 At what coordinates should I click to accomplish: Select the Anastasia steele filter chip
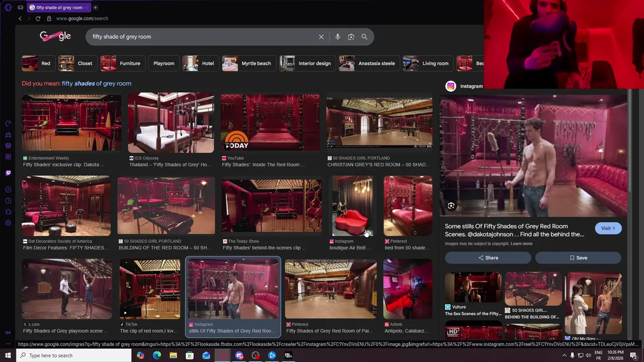[368, 63]
